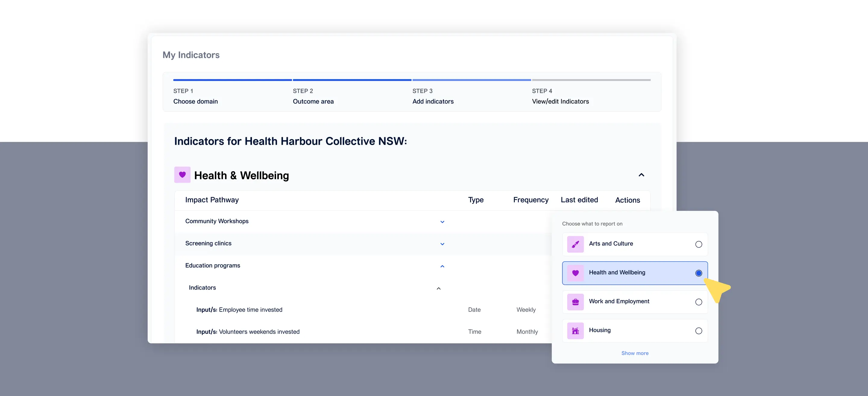Click the Step 1 progress bar segment
The height and width of the screenshot is (396, 868).
coord(232,80)
